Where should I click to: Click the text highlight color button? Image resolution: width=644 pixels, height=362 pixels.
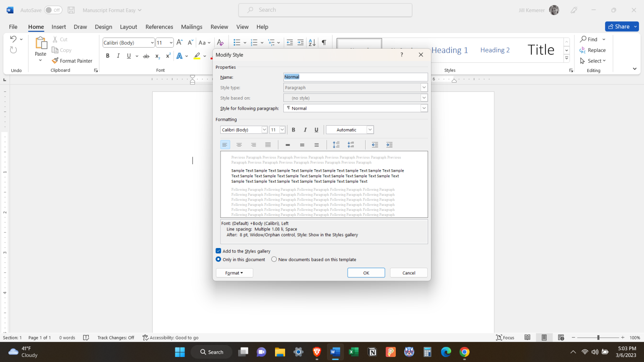[197, 56]
